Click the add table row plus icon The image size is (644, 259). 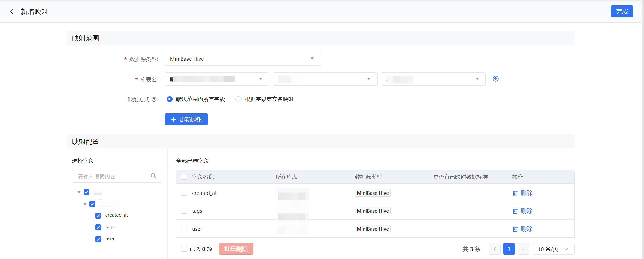495,79
